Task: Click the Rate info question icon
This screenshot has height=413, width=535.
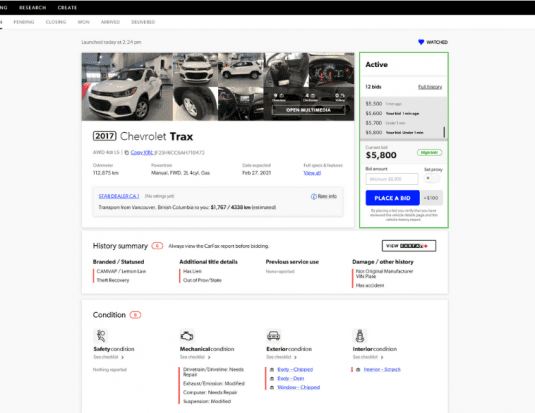Action: [314, 197]
